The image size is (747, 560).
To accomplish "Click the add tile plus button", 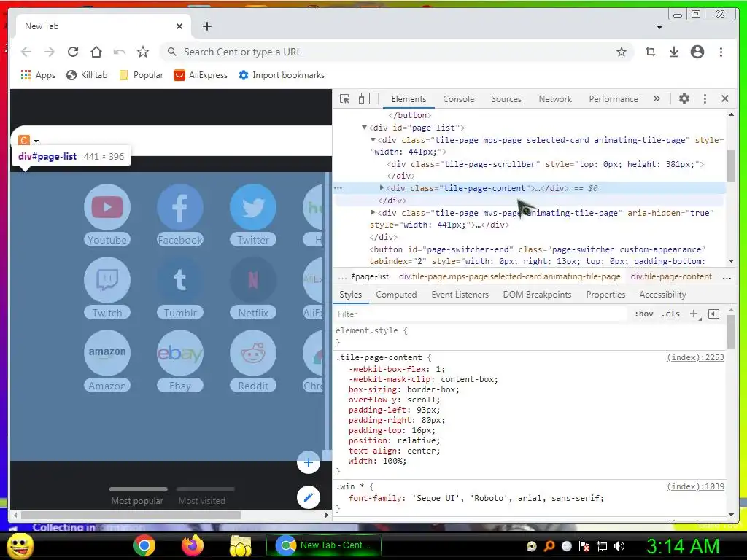I will pyautogui.click(x=309, y=462).
